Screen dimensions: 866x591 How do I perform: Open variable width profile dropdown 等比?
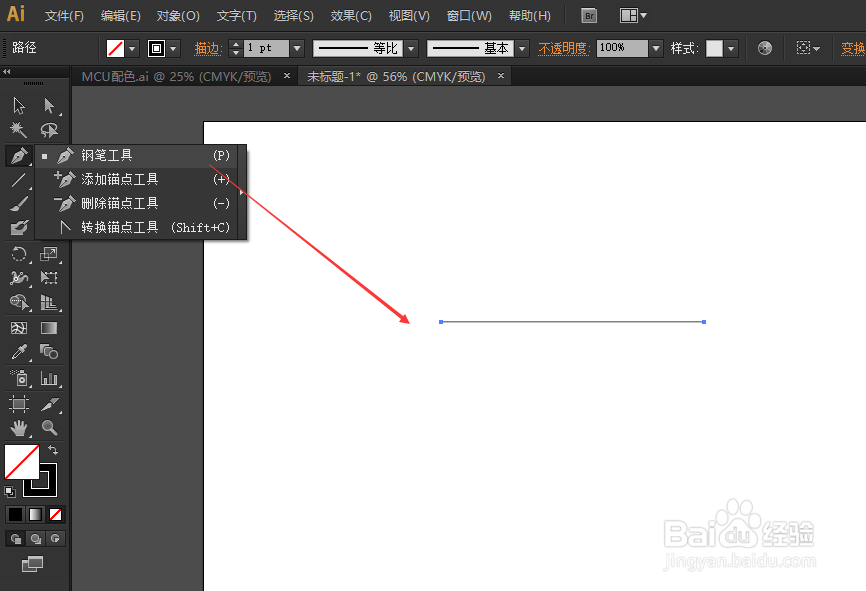411,49
